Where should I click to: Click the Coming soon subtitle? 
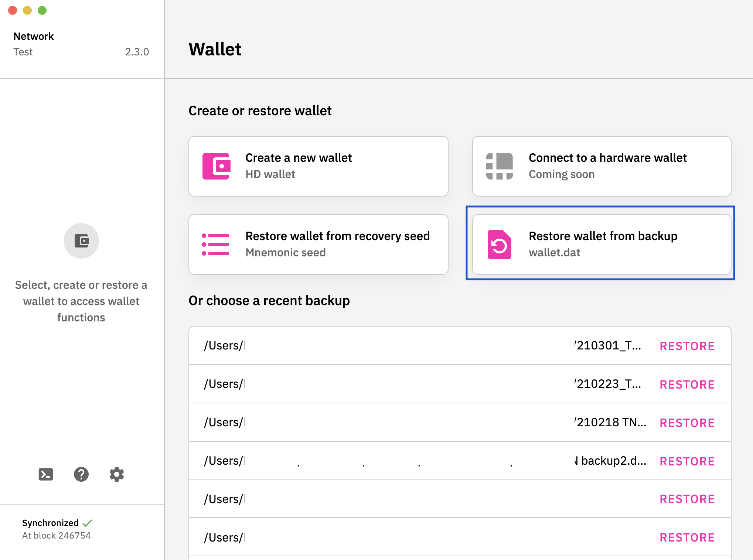(562, 174)
